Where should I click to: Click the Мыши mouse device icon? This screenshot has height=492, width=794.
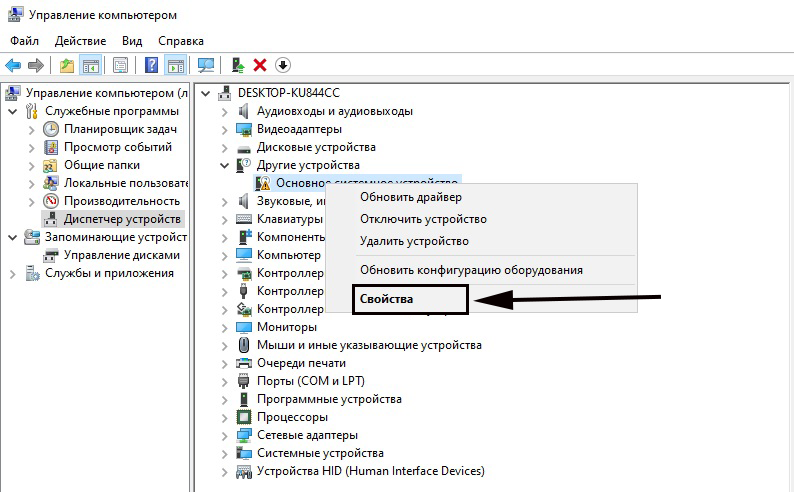[244, 345]
